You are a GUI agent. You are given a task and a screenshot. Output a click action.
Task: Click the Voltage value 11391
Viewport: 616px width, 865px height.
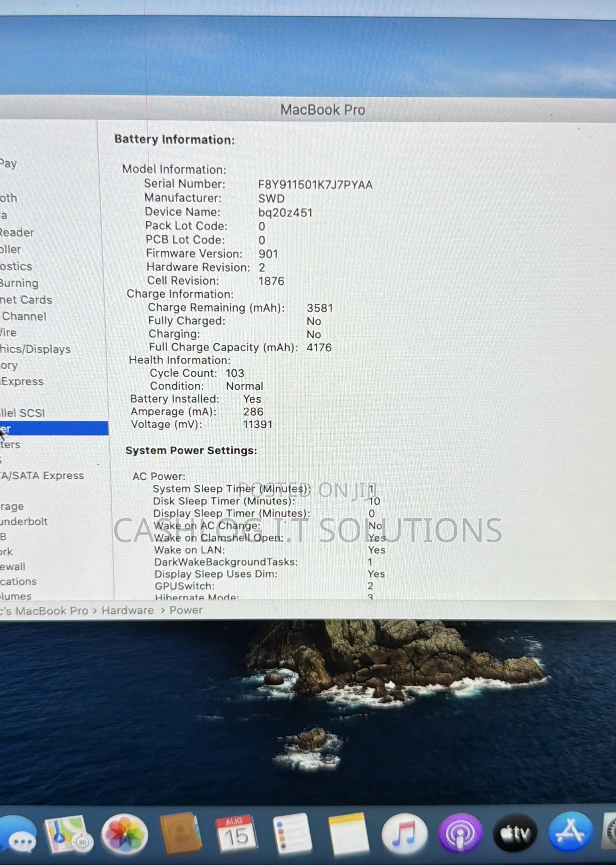[x=258, y=424]
